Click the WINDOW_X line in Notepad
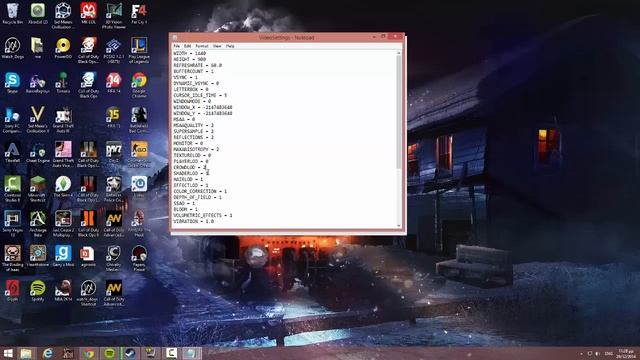 (x=202, y=107)
